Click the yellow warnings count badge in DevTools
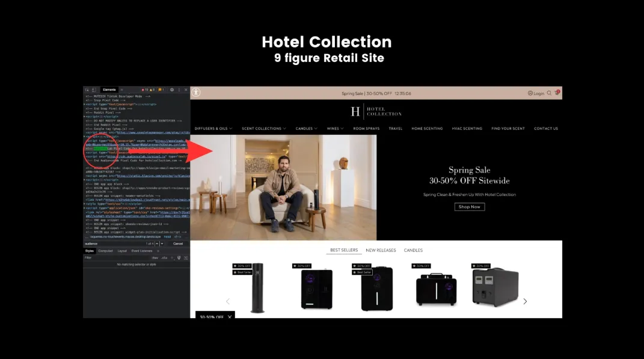Image resolution: width=644 pixels, height=359 pixels. 152,90
